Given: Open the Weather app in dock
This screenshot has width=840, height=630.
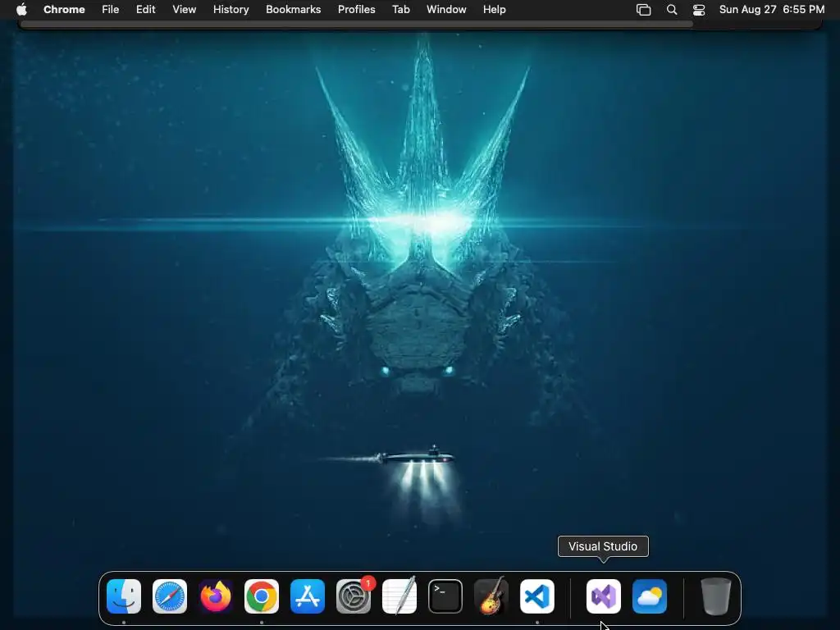Looking at the screenshot, I should 650,596.
